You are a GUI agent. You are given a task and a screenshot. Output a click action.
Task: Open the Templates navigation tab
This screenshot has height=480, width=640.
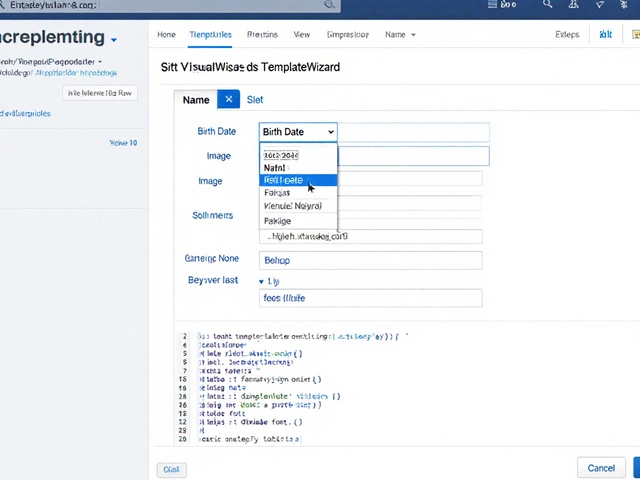[x=210, y=35]
